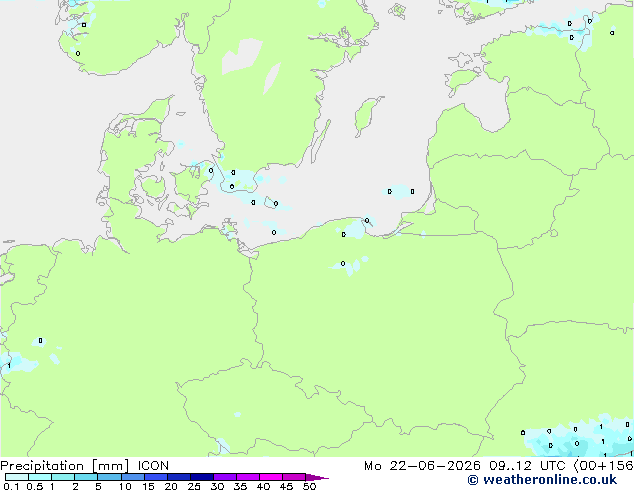This screenshot has width=634, height=490.
Task: Click the 2–5 mm legend swatch
Action: [86, 477]
